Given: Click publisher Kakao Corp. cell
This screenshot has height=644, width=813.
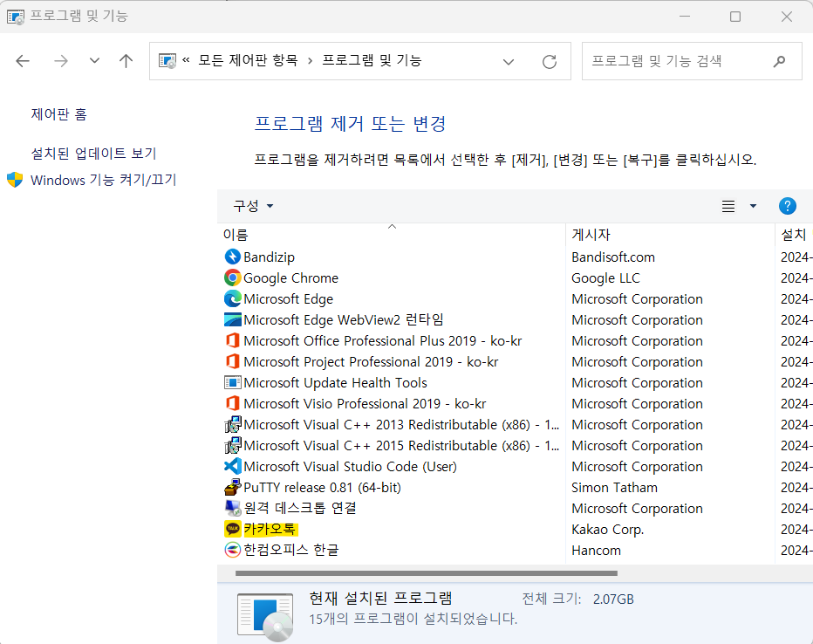Looking at the screenshot, I should (607, 530).
